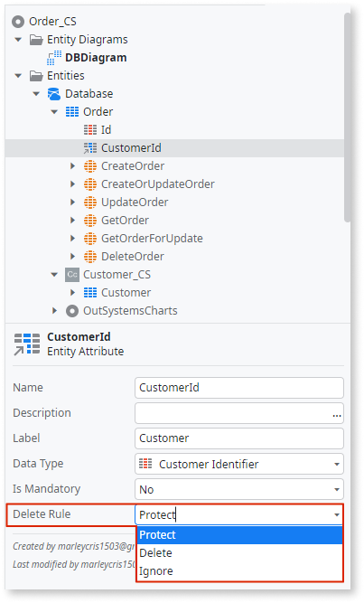Choose Delete from the Delete Rule list
This screenshot has width=364, height=603.
(x=239, y=553)
